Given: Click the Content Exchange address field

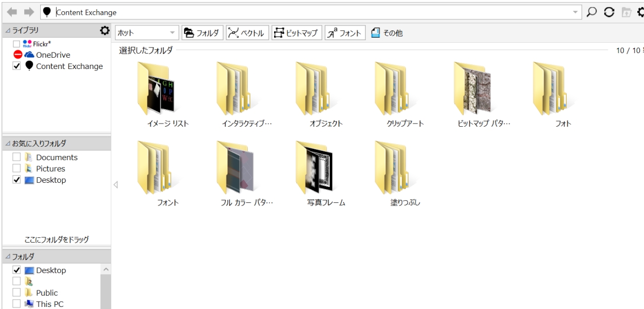Looking at the screenshot, I should click(309, 11).
